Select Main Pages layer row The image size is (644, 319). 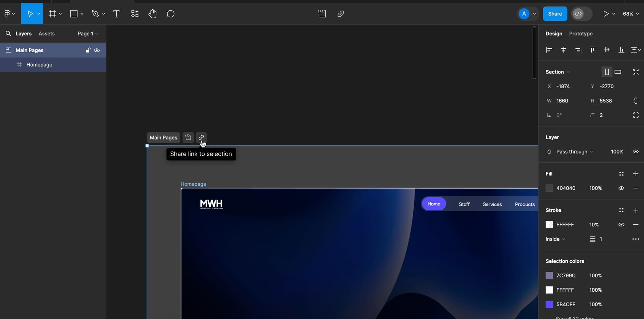(53, 50)
